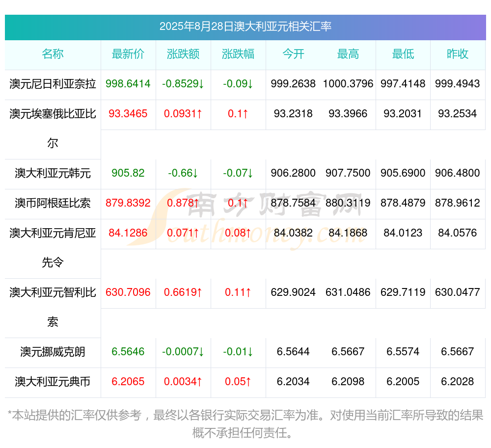Viewport: 491px width, 448px height.
Task: Select the row name 澳元挪威克朗
Action: 53,352
